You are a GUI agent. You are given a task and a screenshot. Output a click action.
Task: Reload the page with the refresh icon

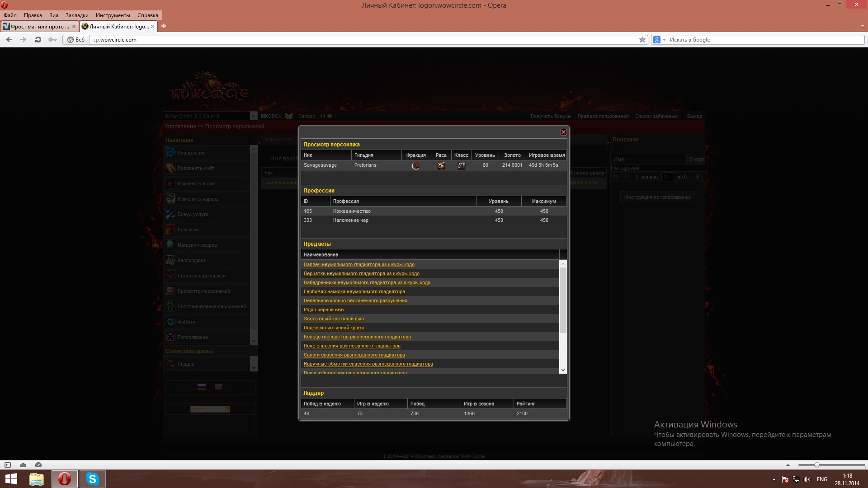38,40
